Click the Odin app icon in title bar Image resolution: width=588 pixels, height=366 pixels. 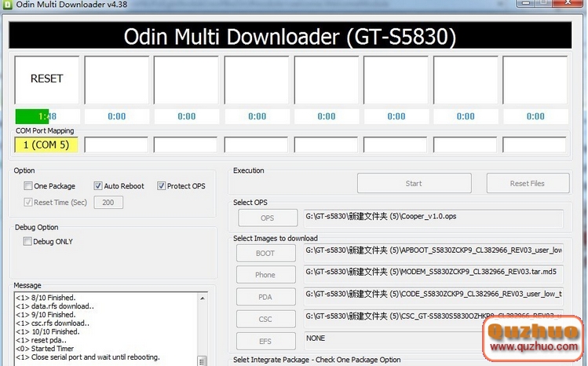click(x=6, y=5)
